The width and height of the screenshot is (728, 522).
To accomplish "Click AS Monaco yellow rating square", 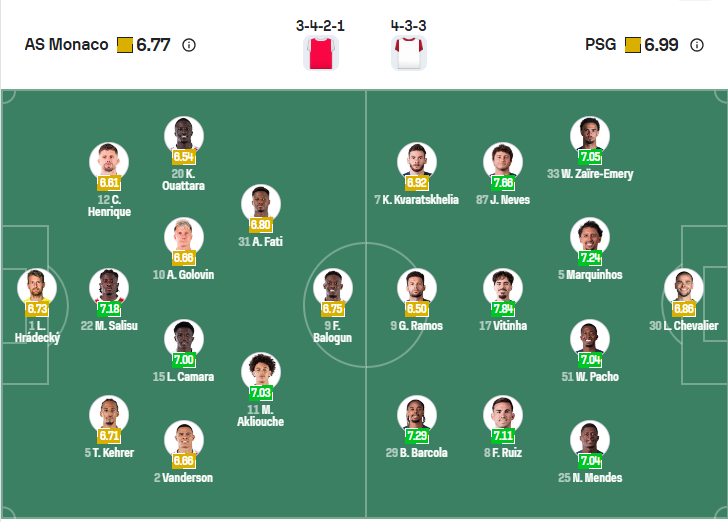I will tap(125, 45).
